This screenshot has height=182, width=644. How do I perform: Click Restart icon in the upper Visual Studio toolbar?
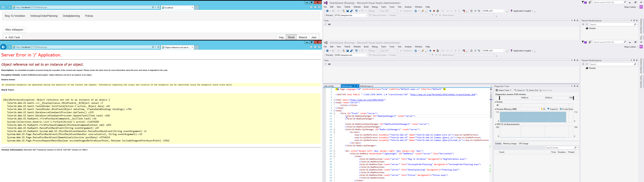438,11
